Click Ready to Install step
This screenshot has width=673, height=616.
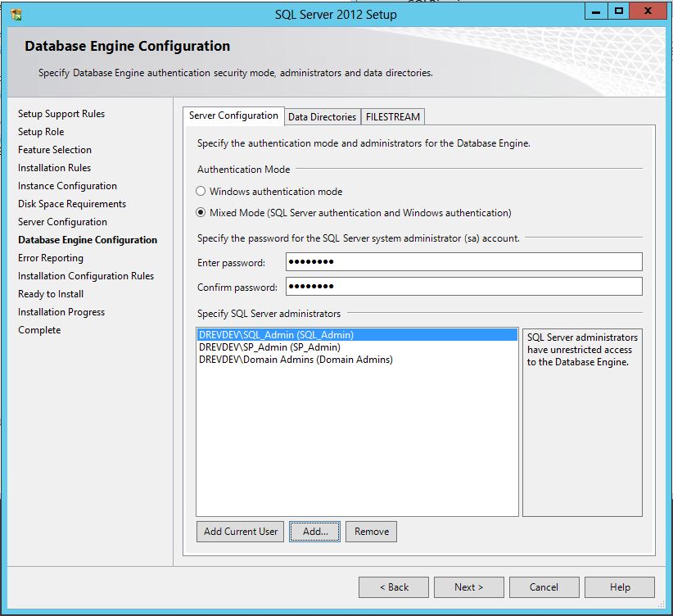tap(51, 294)
